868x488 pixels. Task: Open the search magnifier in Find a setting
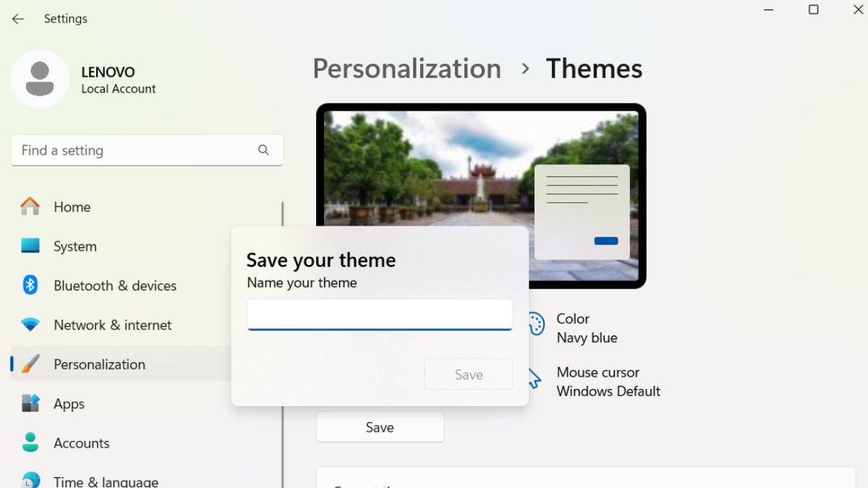[263, 150]
